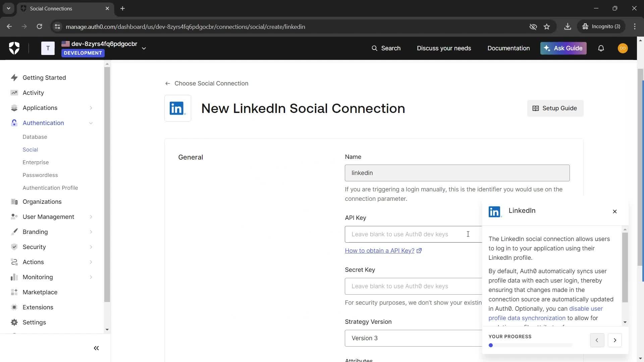Image resolution: width=644 pixels, height=362 pixels.
Task: Focus the API Key input field
Action: point(413,234)
